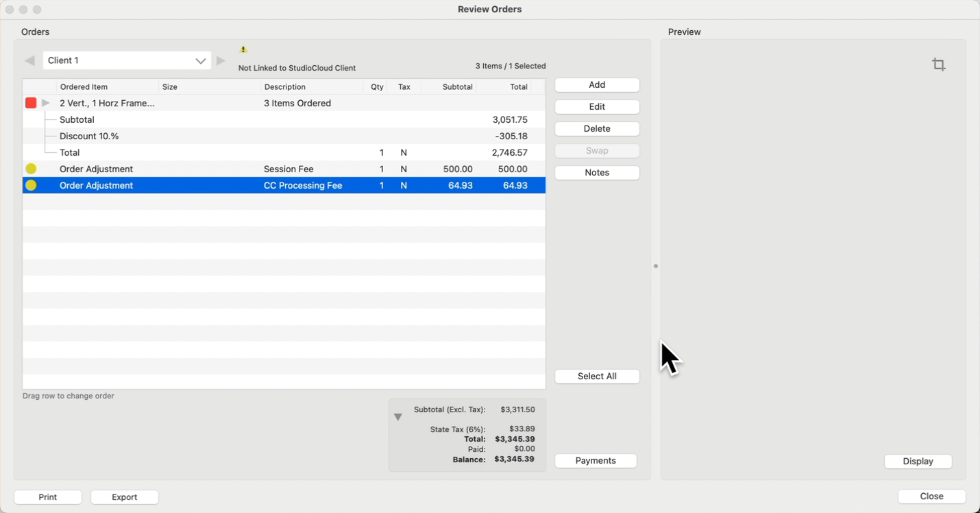This screenshot has width=980, height=513.
Task: Delete the selected order item
Action: [x=597, y=129]
